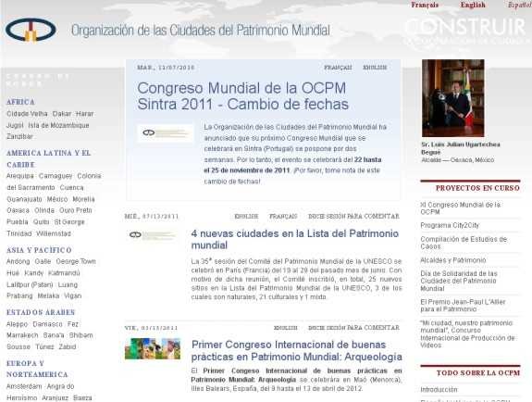532x402 pixels.
Task: Open Andong city link
Action: (18, 261)
